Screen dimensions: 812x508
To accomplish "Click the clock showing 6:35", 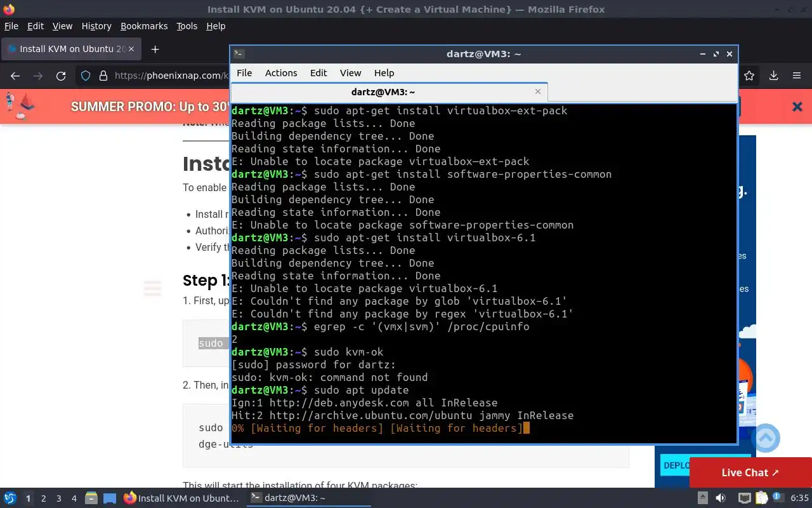I will click(799, 498).
